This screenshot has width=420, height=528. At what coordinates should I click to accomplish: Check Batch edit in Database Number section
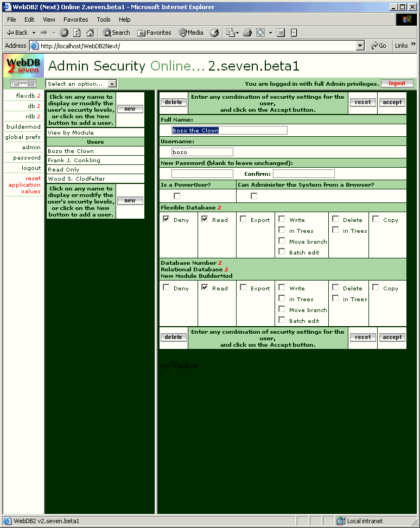[x=282, y=320]
